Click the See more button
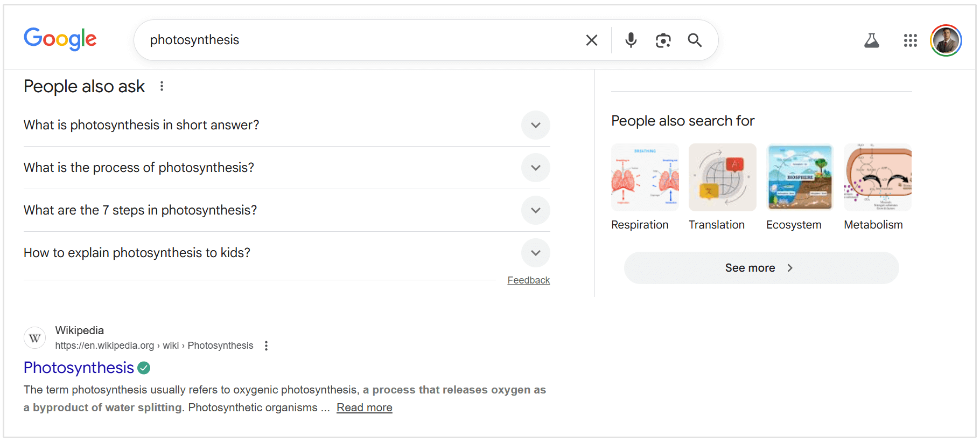Viewport: 980px width, 442px height. point(761,268)
